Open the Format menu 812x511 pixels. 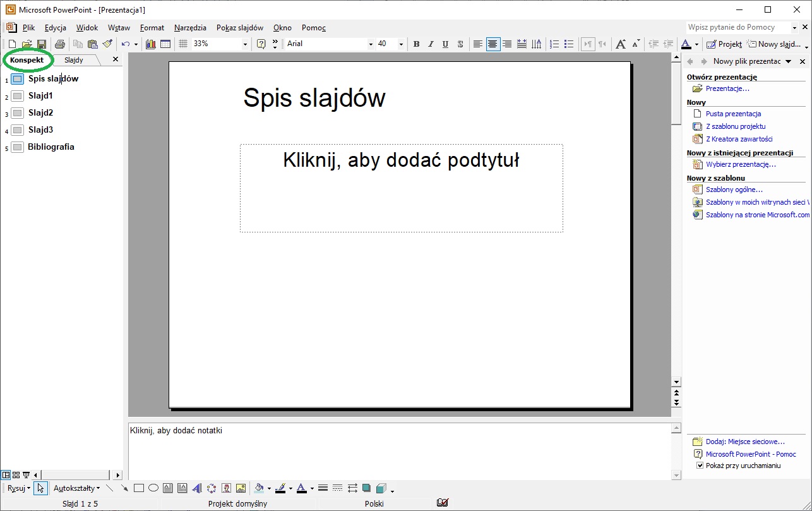pos(152,28)
